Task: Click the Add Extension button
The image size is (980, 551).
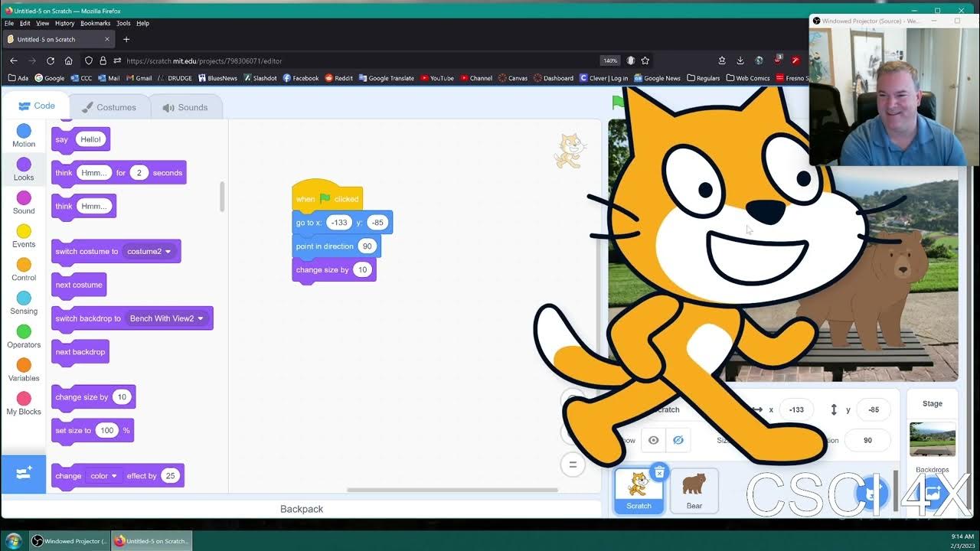Action: 24,474
